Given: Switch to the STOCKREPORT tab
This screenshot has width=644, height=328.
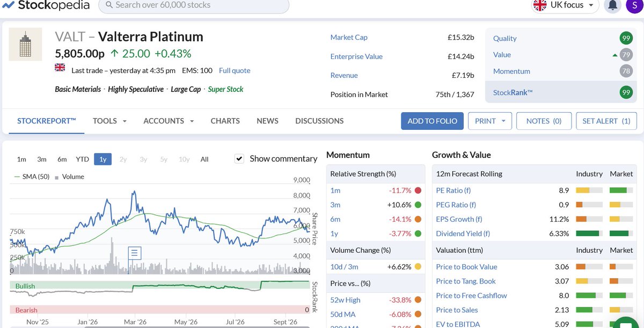Looking at the screenshot, I should tap(47, 121).
